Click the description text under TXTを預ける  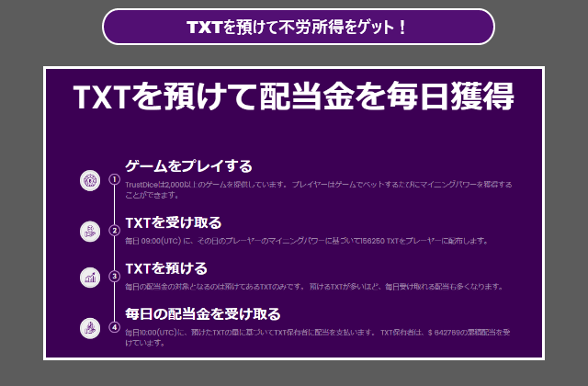[x=313, y=286]
